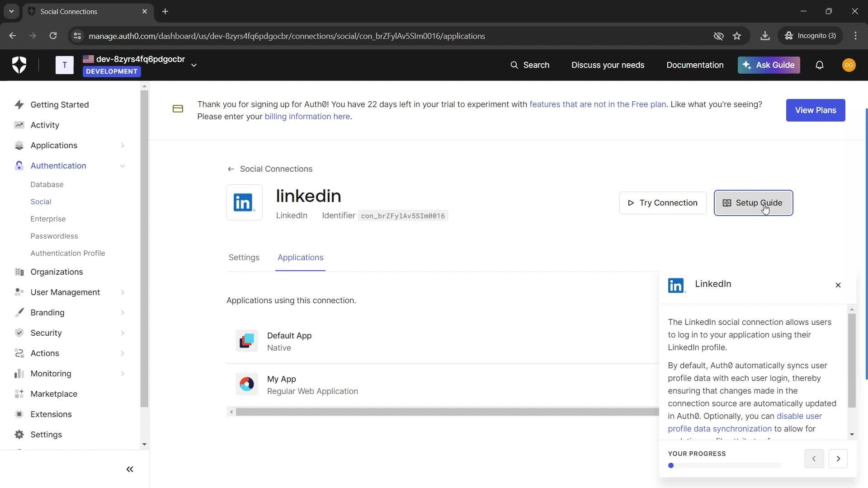Click the Security shield check icon
The width and height of the screenshot is (868, 488).
[x=19, y=333]
